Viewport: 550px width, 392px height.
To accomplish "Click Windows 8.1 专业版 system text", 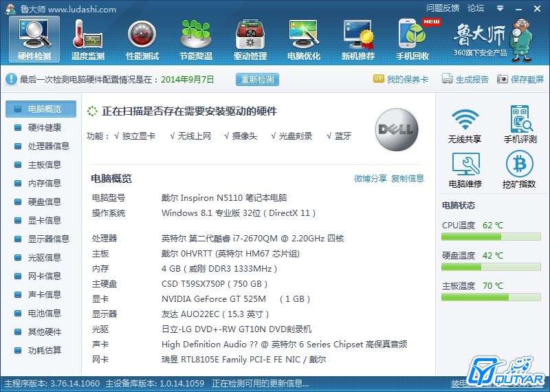I will point(239,213).
